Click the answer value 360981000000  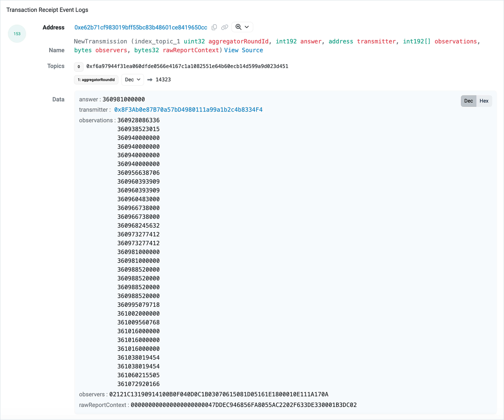click(124, 99)
